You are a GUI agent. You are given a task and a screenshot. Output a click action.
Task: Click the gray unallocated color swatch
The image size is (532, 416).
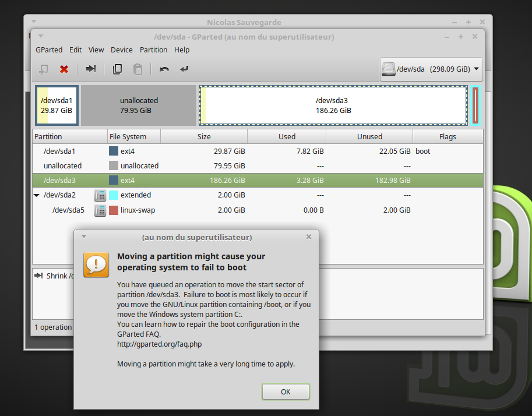point(113,165)
